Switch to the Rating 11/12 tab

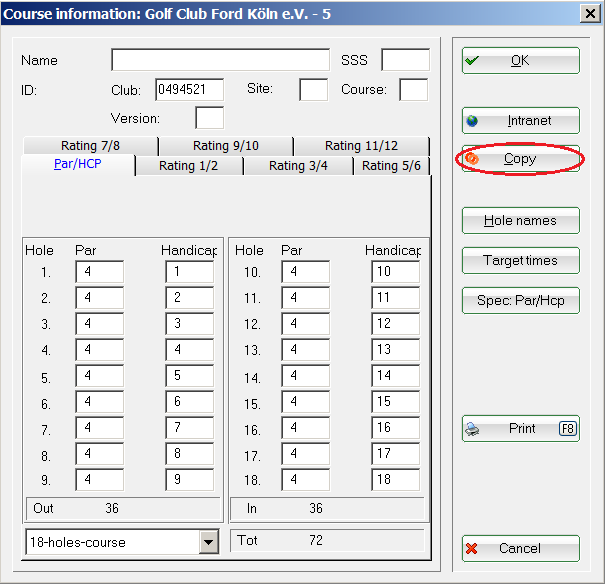point(362,146)
